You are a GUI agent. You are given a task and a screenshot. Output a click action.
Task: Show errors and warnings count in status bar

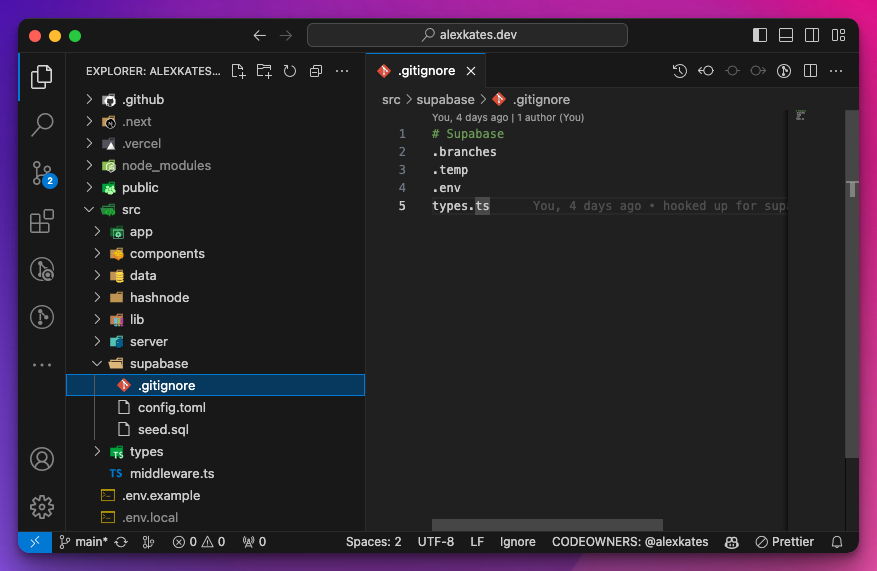point(199,542)
